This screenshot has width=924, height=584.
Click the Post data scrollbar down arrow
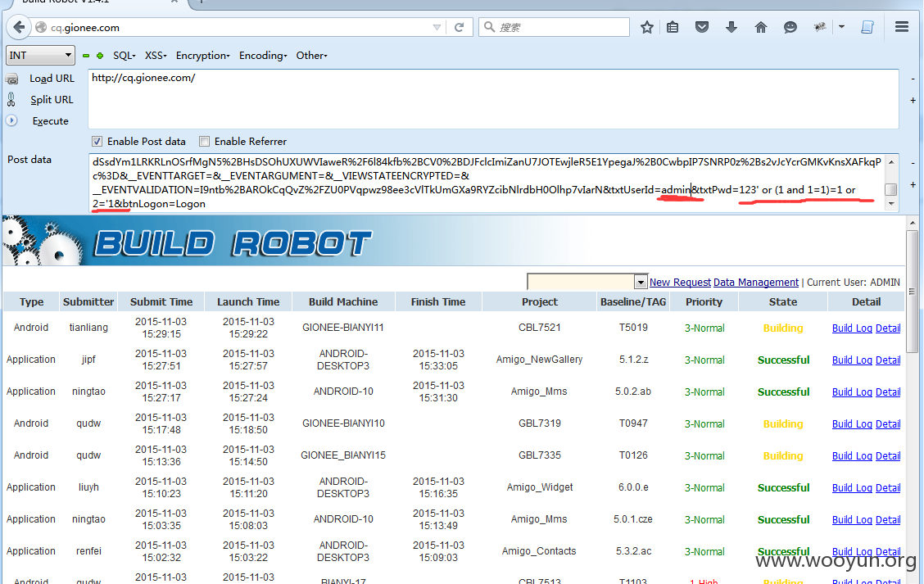[x=891, y=204]
